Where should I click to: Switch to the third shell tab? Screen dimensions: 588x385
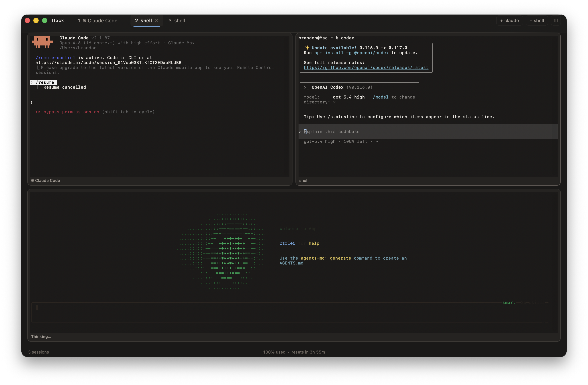[x=177, y=21]
